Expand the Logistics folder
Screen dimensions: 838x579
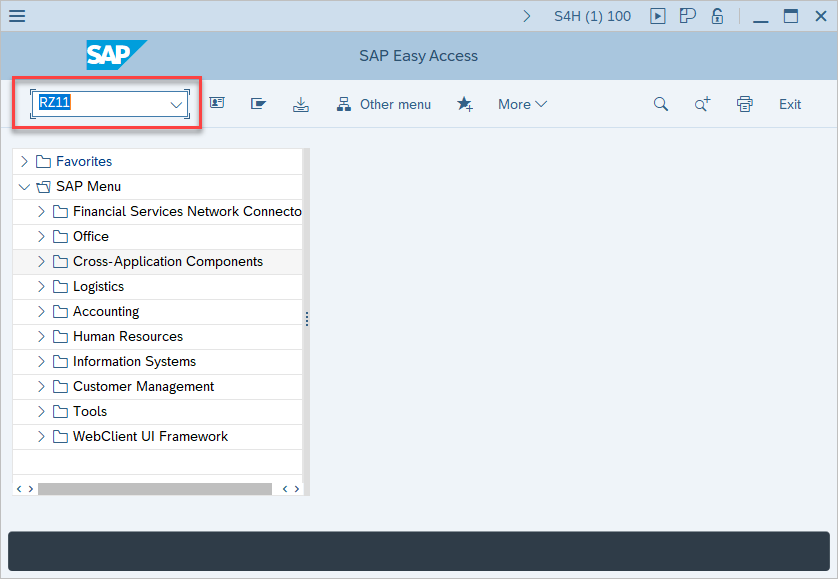(42, 286)
